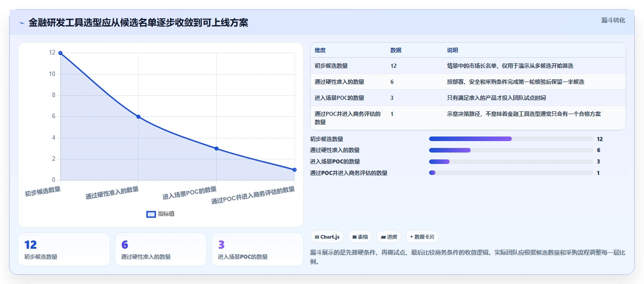This screenshot has width=644, height=284.
Task: Click x-axis label 通过硬性准入的数量 under chart
Action: tap(112, 193)
